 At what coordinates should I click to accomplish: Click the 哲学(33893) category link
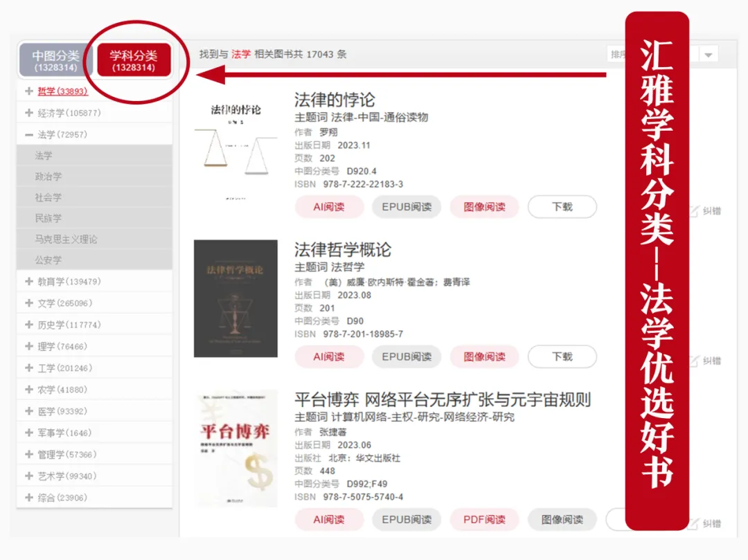point(62,91)
